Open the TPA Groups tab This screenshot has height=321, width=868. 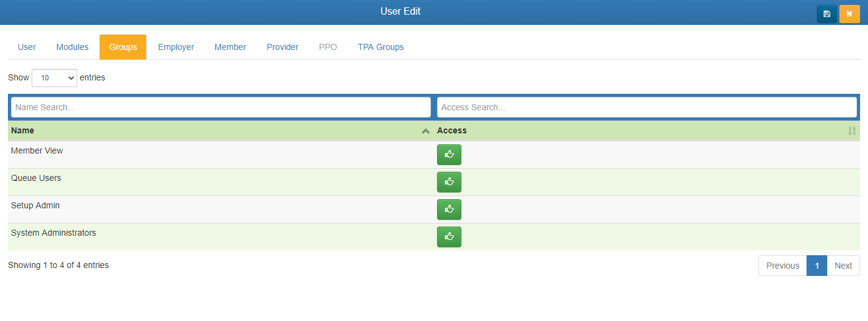[380, 47]
